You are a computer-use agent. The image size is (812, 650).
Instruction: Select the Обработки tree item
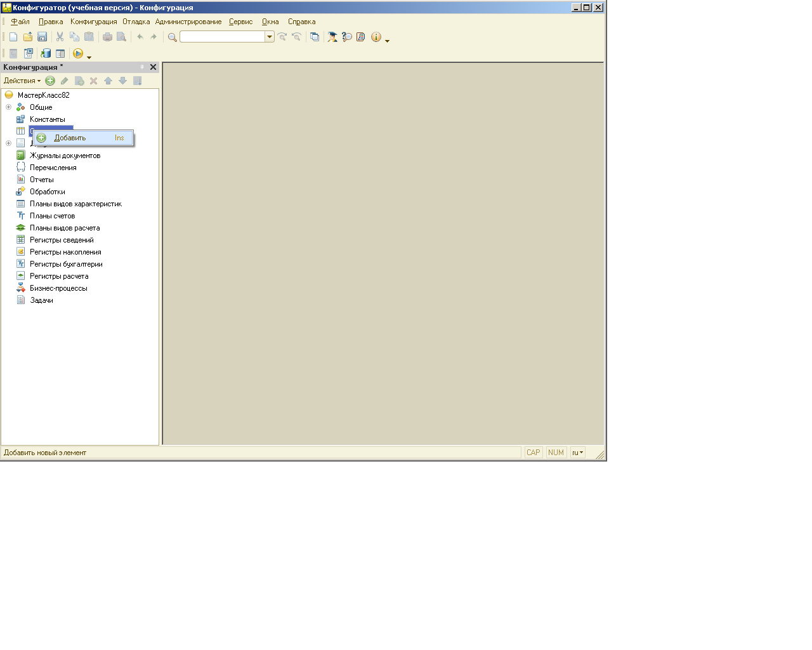click(48, 192)
